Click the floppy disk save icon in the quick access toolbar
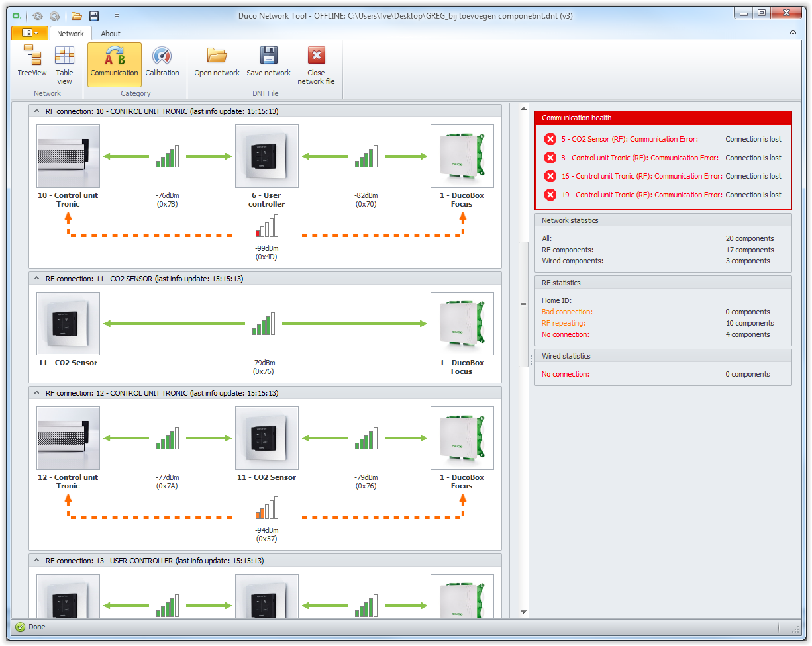Image resolution: width=812 pixels, height=646 pixels. point(94,15)
